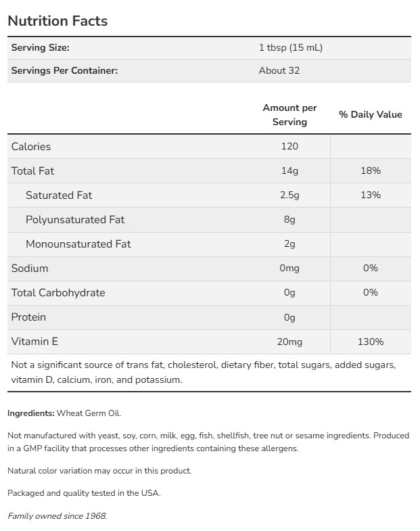This screenshot has height=531, width=420.
Task: Click the bold Ingredients label
Action: click(30, 413)
